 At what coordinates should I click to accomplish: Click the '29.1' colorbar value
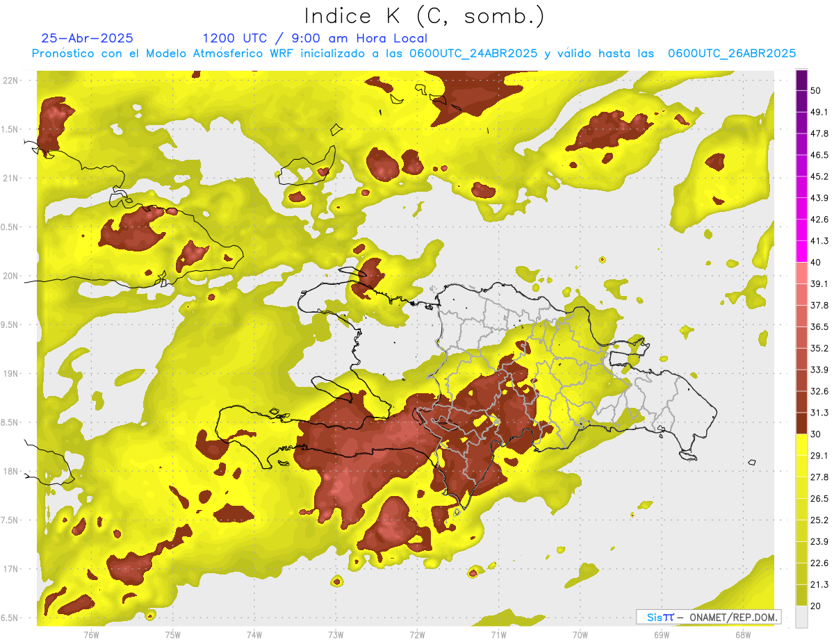coord(819,456)
